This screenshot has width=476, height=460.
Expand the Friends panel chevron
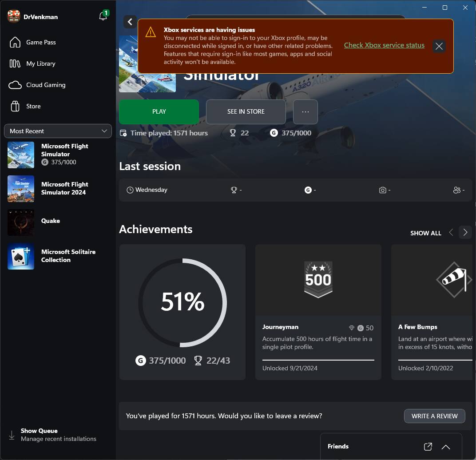[x=446, y=447]
